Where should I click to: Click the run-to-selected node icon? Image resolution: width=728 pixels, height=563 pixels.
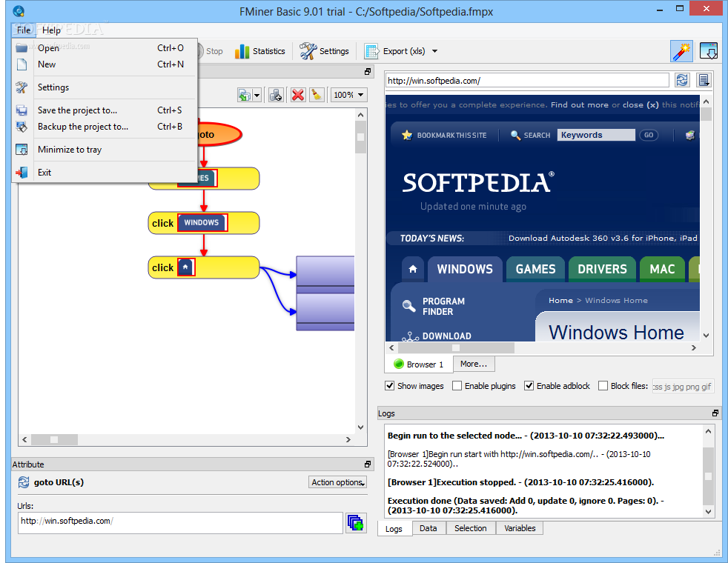pos(276,95)
